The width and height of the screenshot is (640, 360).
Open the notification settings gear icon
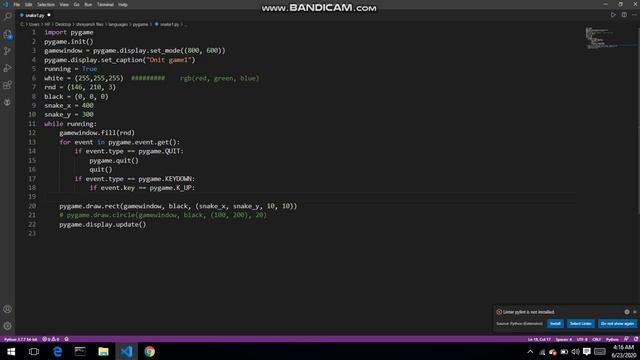627,312
